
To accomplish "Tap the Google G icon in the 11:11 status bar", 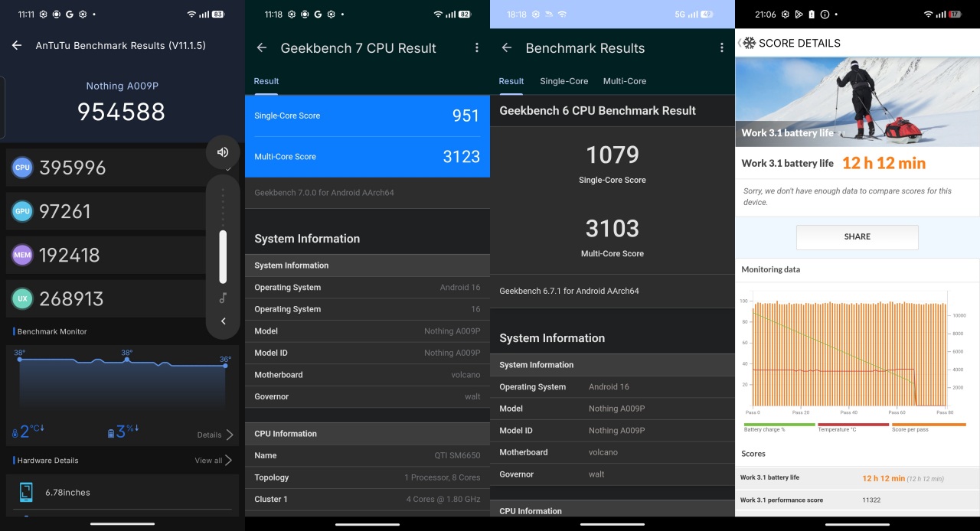I will 70,15.
